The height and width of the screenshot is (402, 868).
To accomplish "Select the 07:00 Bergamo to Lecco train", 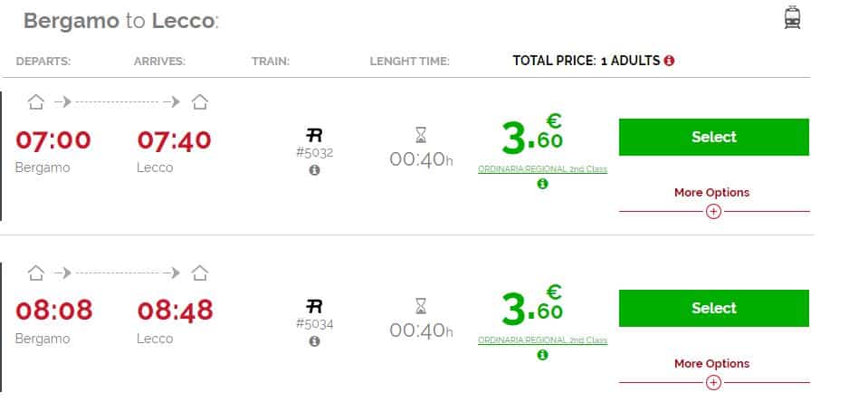I will pos(713,137).
